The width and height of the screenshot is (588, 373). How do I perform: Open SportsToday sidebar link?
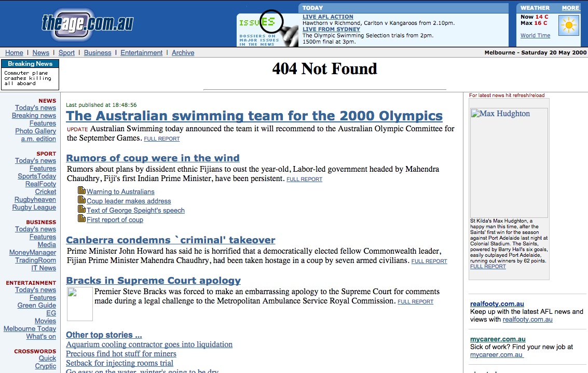[37, 176]
